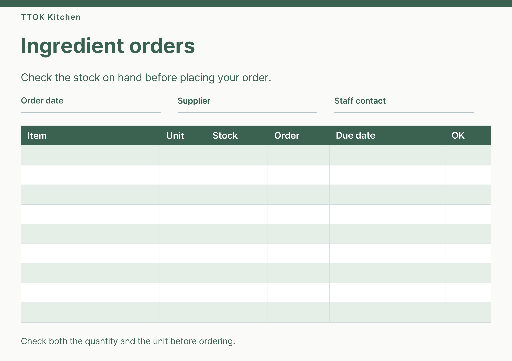Screen dimensions: 512x361
Task: Click the OK column header
Action: pyautogui.click(x=458, y=136)
